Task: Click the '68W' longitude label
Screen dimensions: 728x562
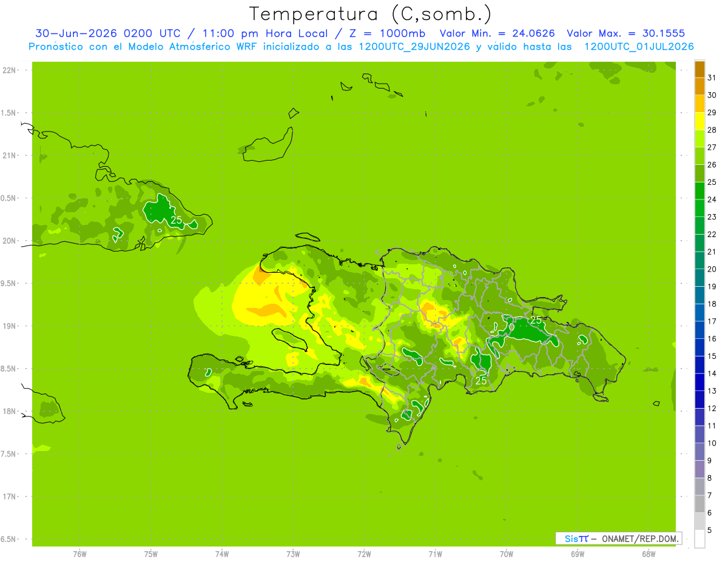Action: click(648, 554)
